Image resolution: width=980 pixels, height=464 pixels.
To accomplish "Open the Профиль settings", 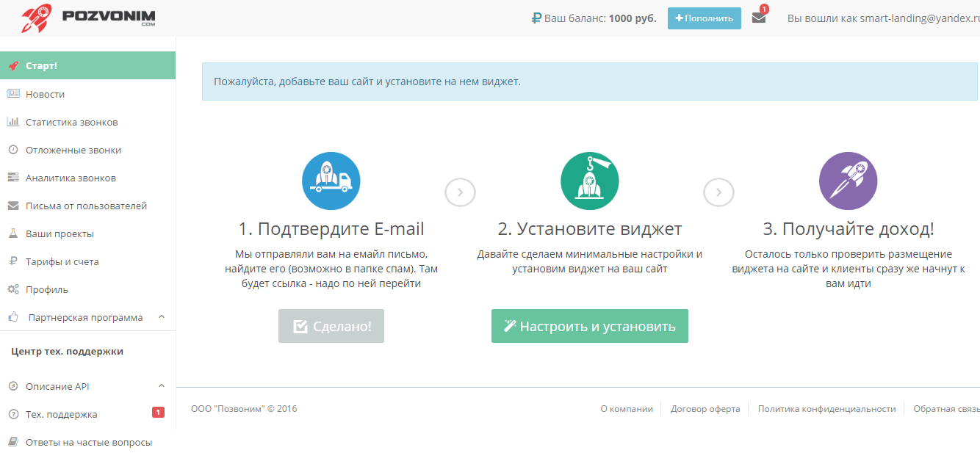I will point(48,289).
